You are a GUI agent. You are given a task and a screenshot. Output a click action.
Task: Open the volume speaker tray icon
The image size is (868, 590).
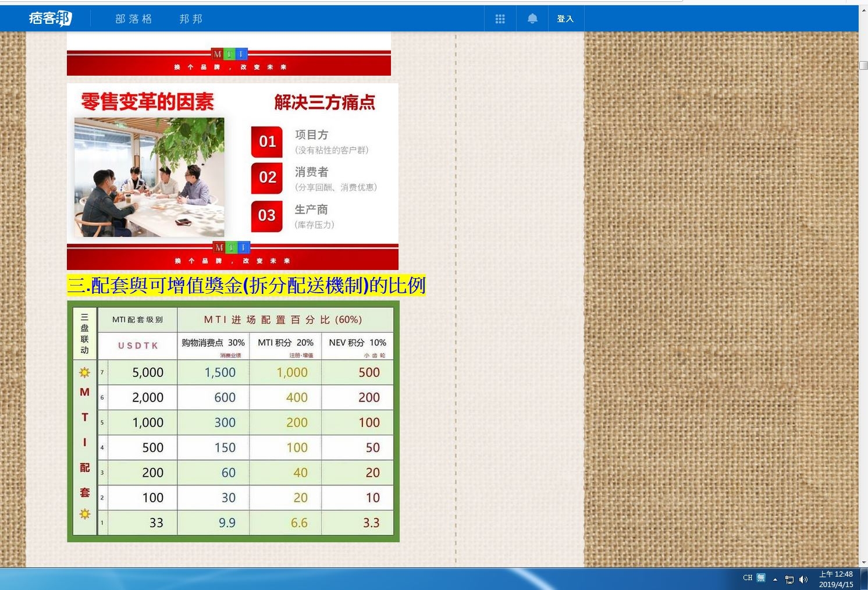tap(803, 580)
